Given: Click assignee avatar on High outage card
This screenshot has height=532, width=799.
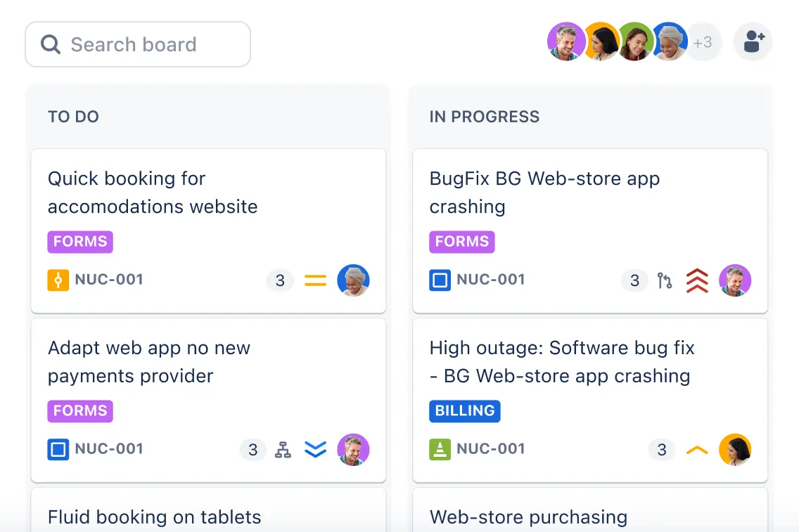Looking at the screenshot, I should click(x=735, y=450).
